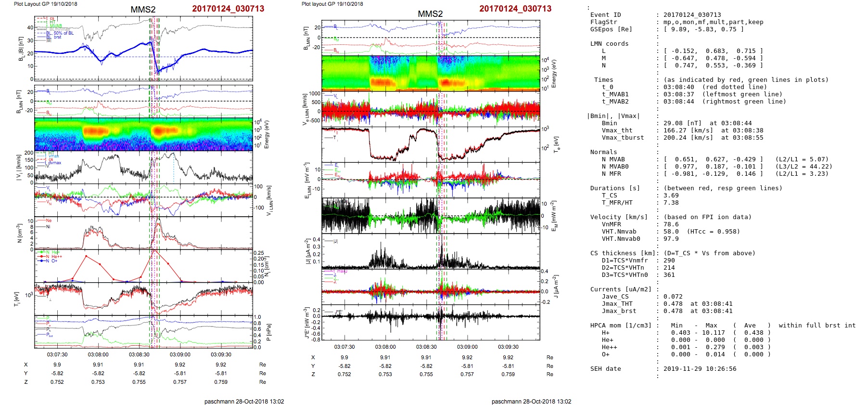Click the electron energy spectrogram in right plot
Screen dimensions: 868x405
pos(431,73)
